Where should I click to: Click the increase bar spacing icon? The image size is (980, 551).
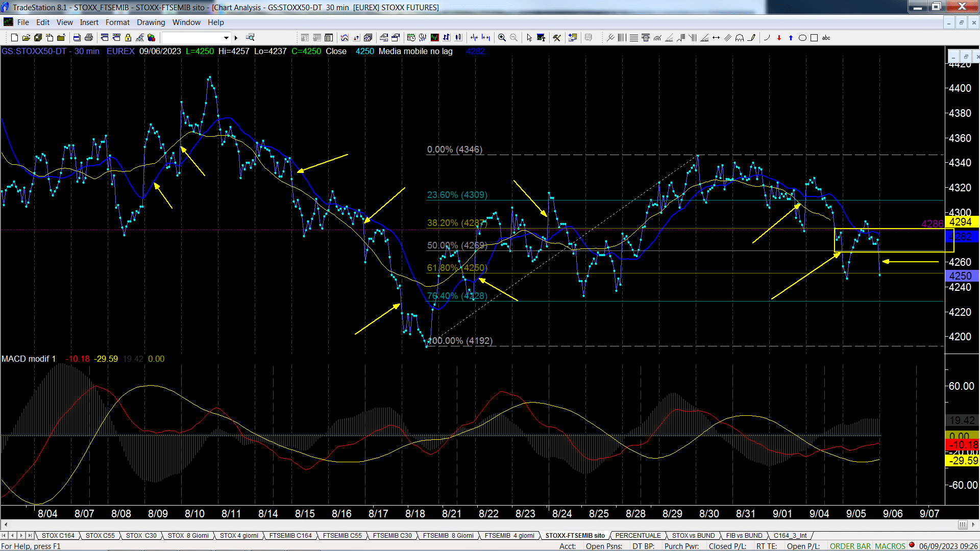(486, 38)
